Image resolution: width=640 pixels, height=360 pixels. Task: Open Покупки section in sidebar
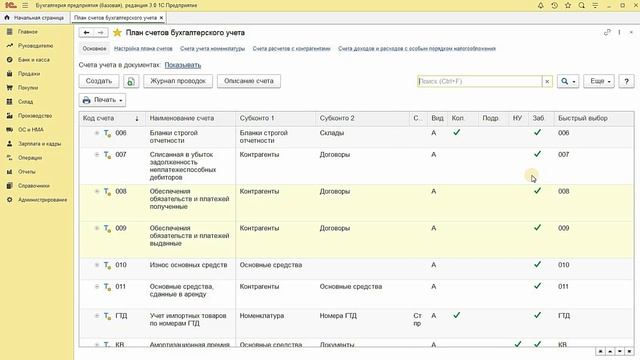pyautogui.click(x=28, y=88)
